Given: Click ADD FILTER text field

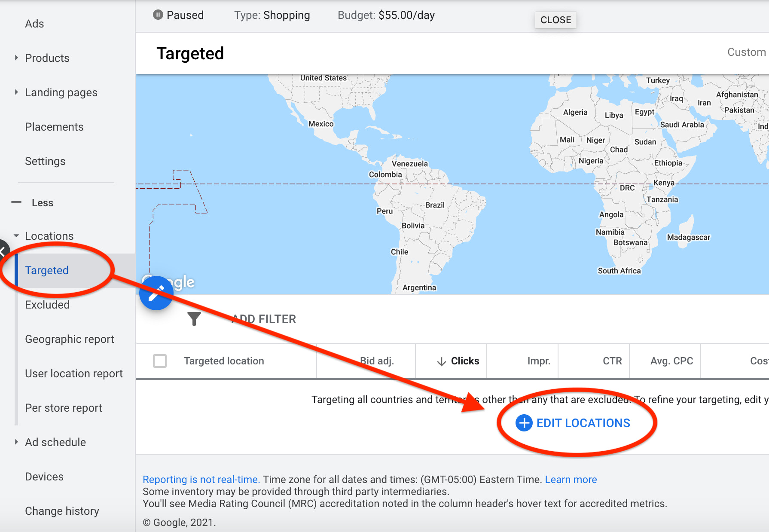Looking at the screenshot, I should coord(264,319).
